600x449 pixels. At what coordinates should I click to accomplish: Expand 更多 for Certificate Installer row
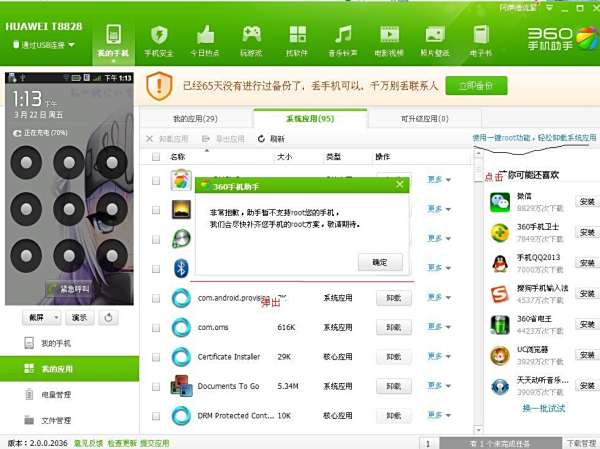(439, 356)
